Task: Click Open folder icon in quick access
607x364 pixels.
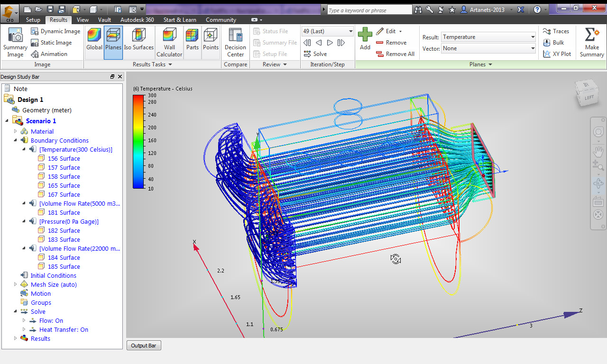Action: tap(39, 9)
